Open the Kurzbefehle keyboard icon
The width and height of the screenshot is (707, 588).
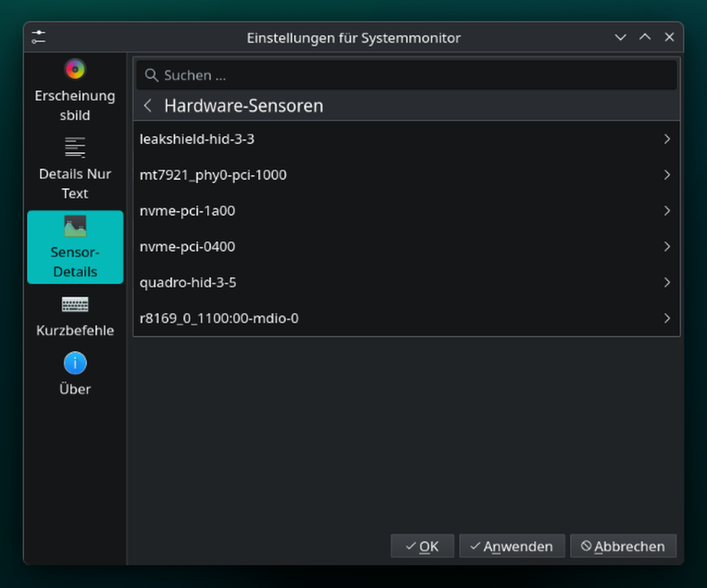(75, 305)
